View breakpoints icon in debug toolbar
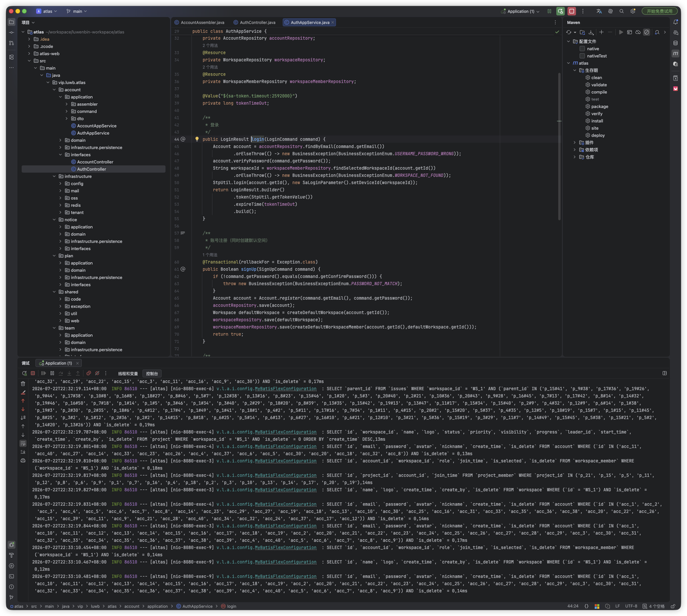Viewport: 687px width, 616px height. click(89, 373)
